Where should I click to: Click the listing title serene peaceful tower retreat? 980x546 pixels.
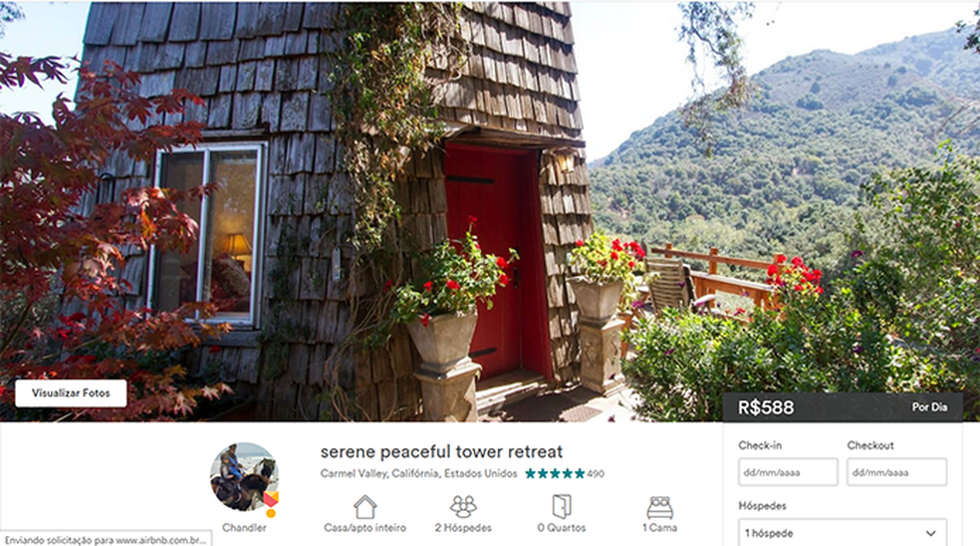point(441,451)
